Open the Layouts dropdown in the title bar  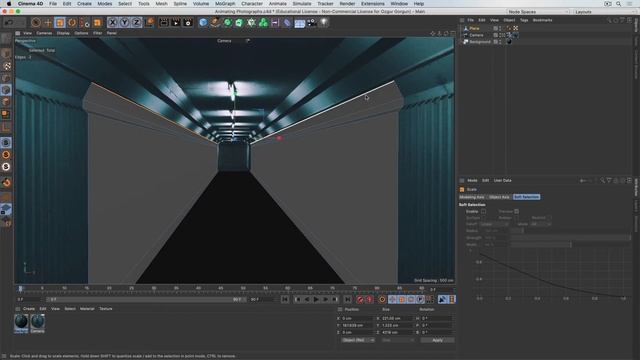click(605, 12)
